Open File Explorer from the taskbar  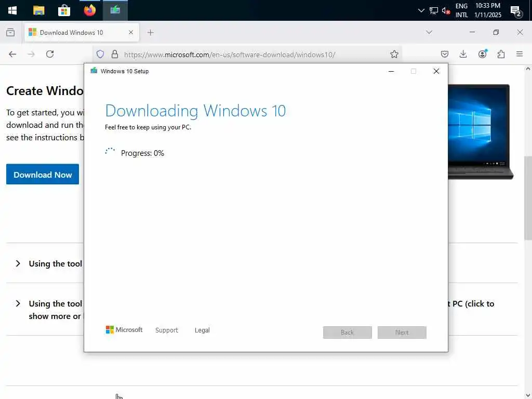38,10
